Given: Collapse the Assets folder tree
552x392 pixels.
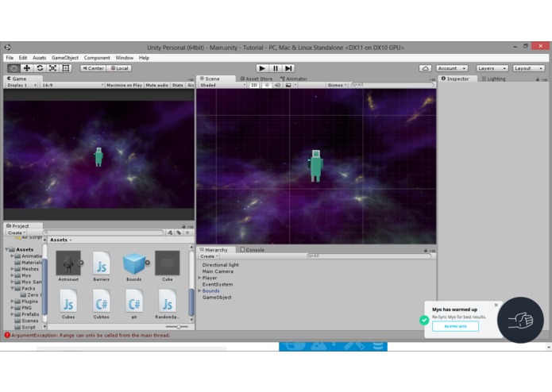Looking at the screenshot, I should tap(6, 249).
